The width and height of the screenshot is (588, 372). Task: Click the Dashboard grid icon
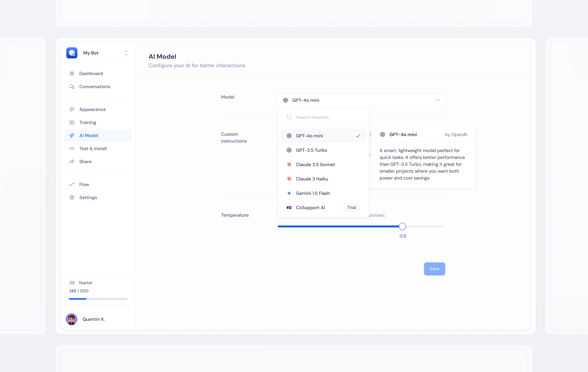click(72, 73)
